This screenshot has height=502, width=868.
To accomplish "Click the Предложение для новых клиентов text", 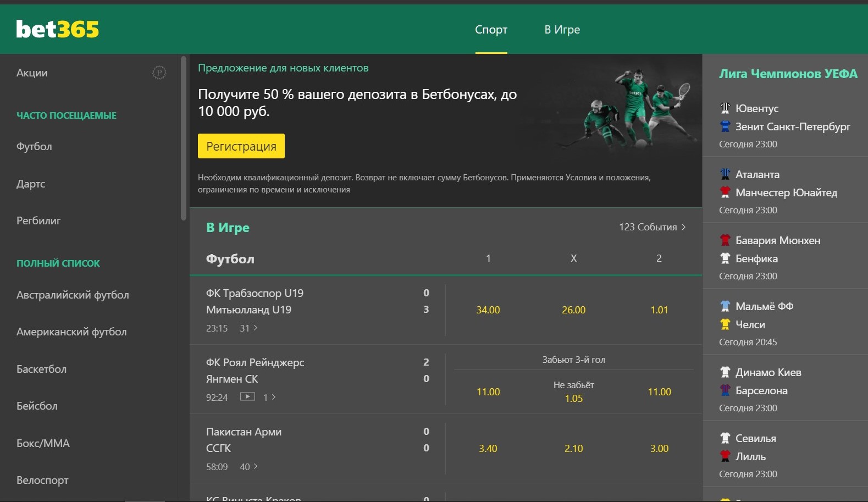I will 283,68.
